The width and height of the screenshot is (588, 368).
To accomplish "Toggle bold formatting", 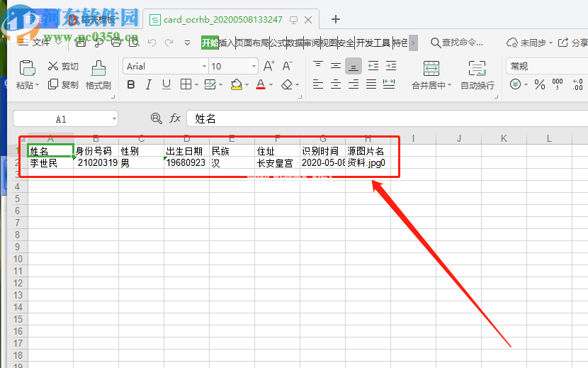I will 130,85.
